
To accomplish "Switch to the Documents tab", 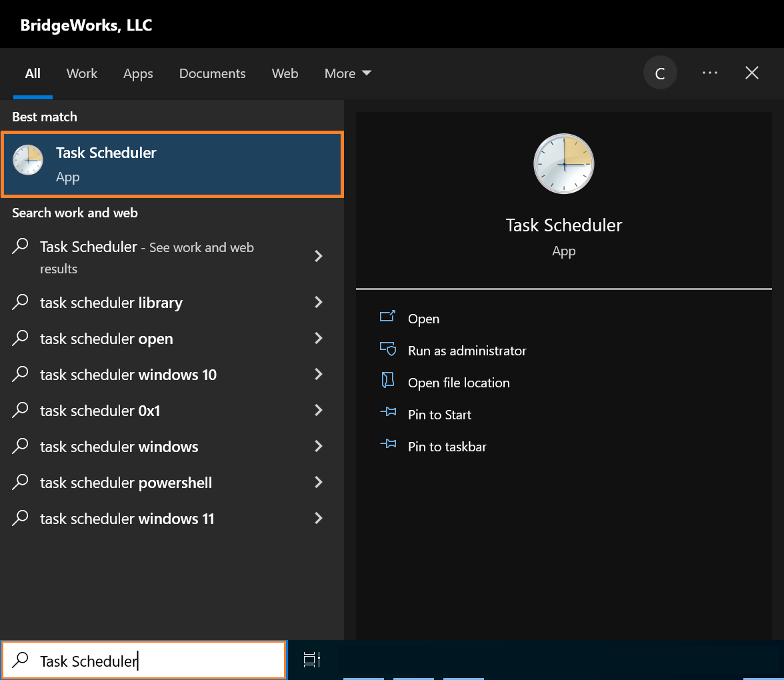I will click(x=212, y=73).
